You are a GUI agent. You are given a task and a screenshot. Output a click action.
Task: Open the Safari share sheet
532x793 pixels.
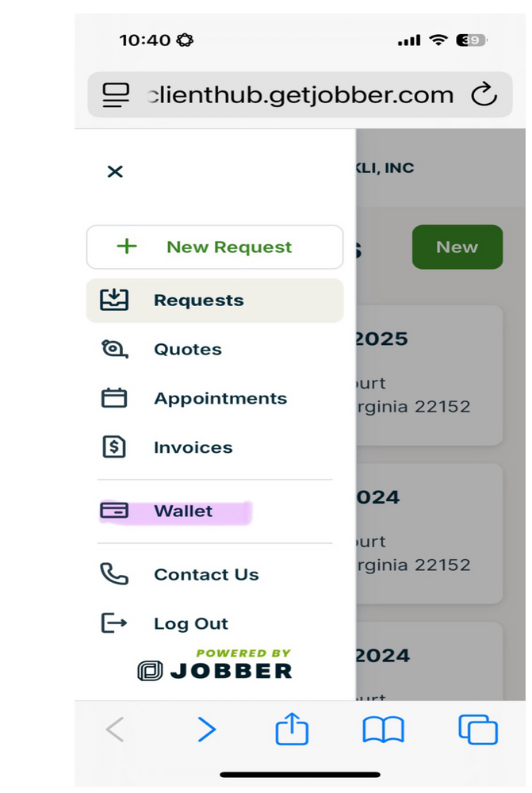tap(292, 729)
